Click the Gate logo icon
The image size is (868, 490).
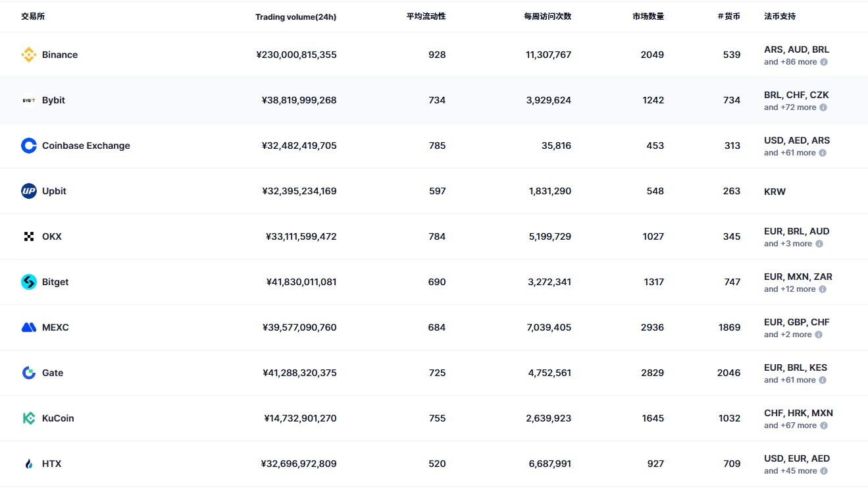pyautogui.click(x=29, y=373)
